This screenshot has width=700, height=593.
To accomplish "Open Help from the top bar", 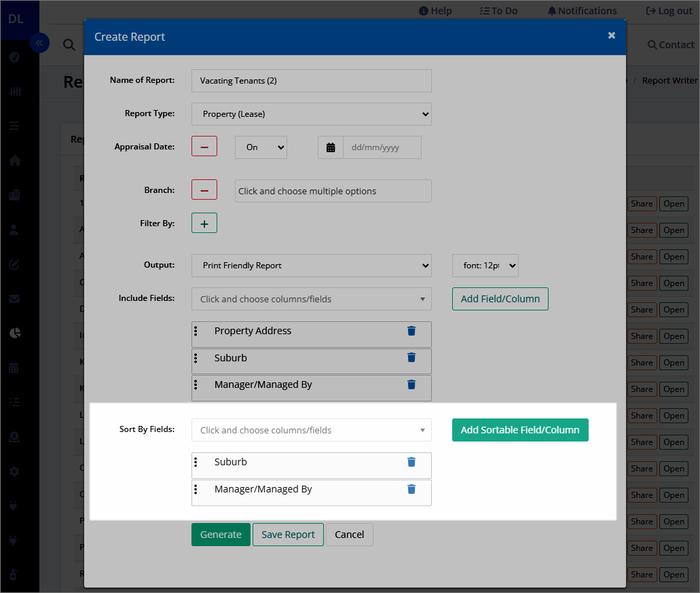I will tap(435, 11).
